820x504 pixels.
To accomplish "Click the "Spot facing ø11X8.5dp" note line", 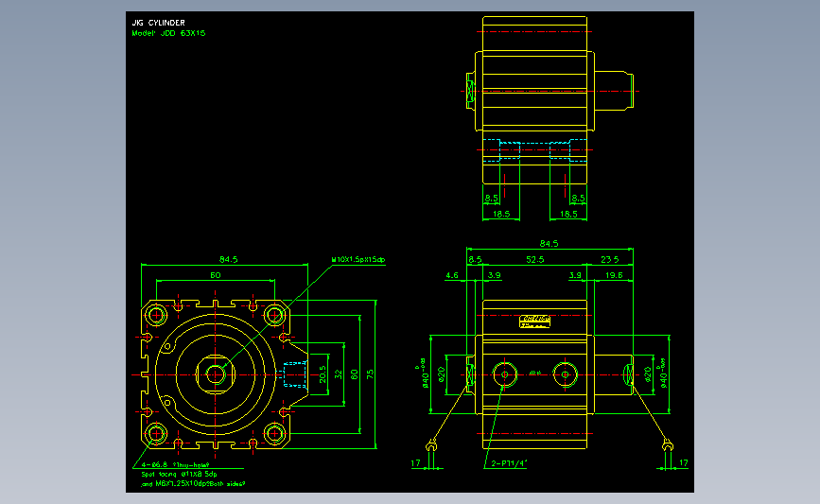I will [179, 474].
